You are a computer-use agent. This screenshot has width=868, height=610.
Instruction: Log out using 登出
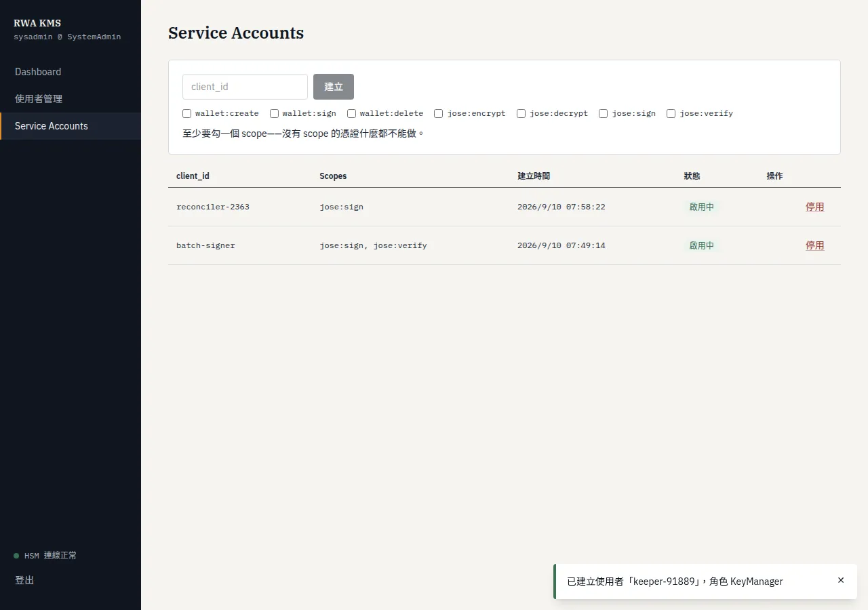tap(24, 580)
